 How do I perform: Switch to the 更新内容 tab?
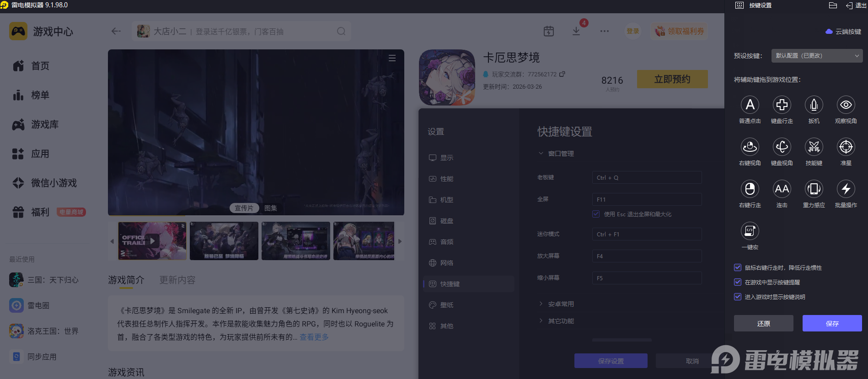point(177,280)
